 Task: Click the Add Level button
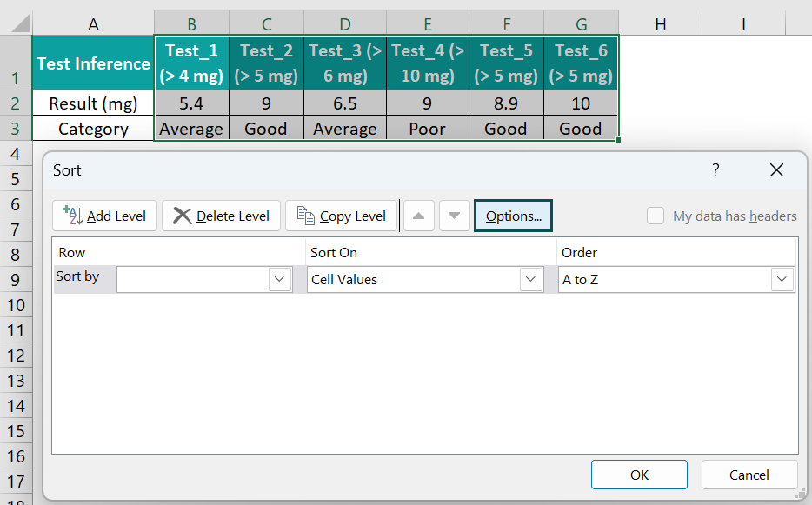point(104,216)
